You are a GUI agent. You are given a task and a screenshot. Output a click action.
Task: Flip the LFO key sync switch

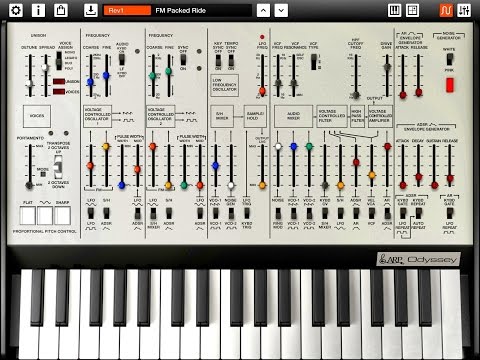coord(218,61)
